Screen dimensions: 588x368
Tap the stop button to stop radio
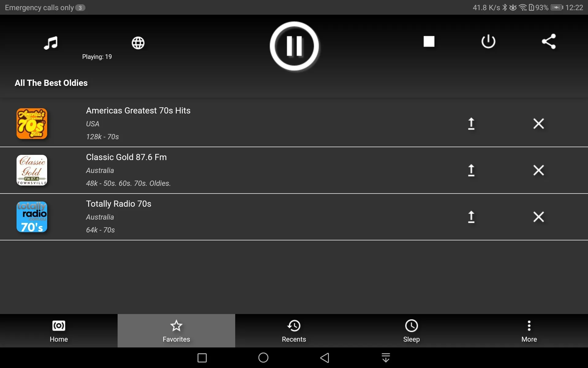point(429,41)
